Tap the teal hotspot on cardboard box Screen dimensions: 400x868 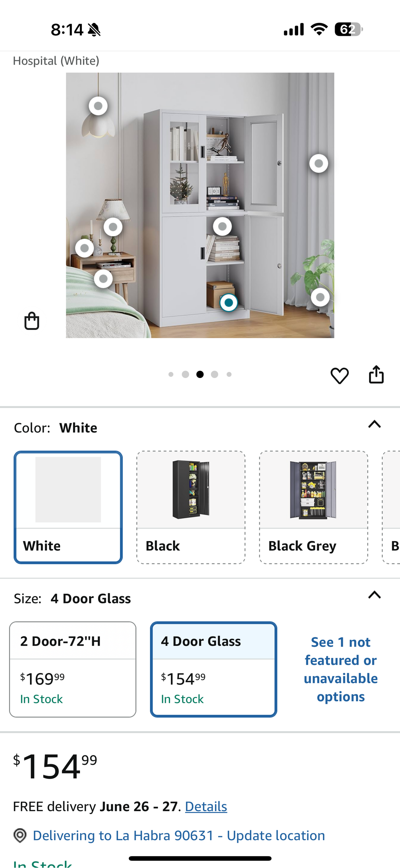[x=229, y=302]
